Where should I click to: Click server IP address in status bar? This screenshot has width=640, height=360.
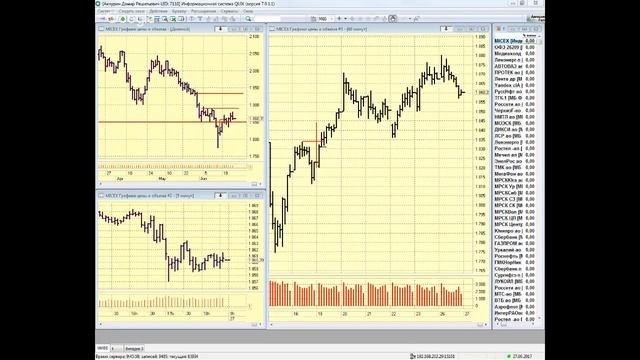coord(435,356)
